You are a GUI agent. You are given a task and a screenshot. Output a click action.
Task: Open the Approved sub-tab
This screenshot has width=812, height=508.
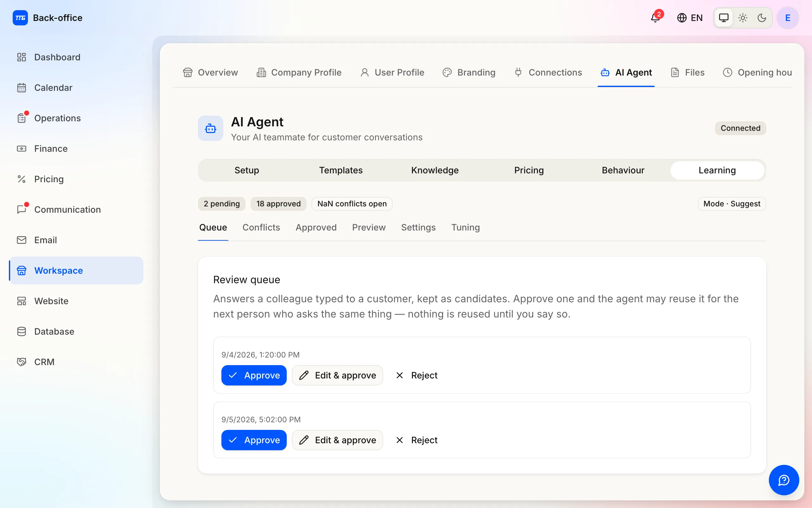pos(316,227)
